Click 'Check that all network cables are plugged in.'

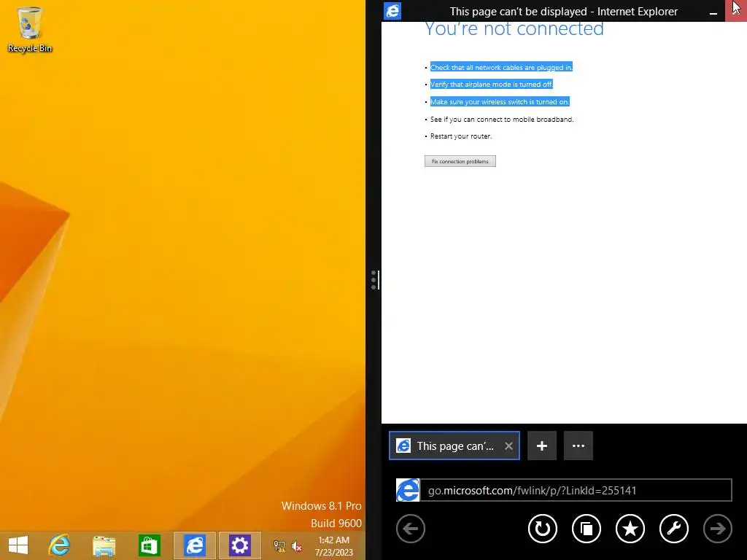(501, 67)
